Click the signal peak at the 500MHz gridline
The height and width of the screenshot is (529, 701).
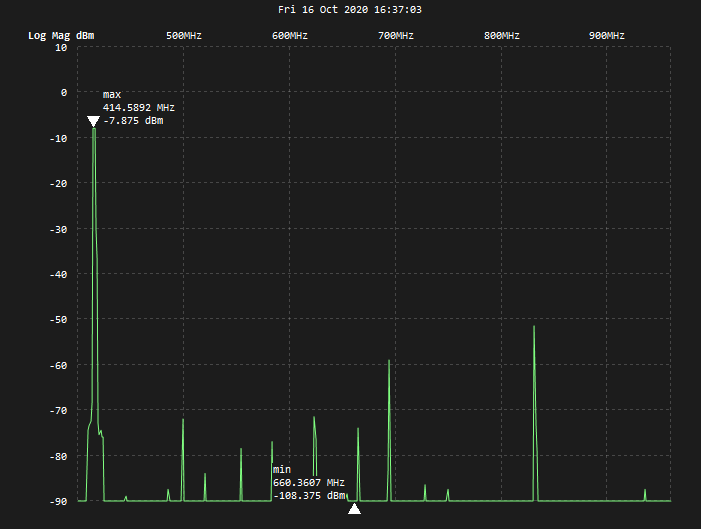click(x=183, y=422)
